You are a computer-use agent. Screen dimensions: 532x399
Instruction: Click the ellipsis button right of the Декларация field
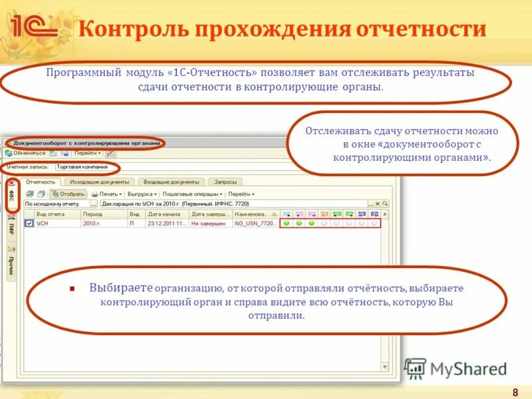(x=371, y=204)
